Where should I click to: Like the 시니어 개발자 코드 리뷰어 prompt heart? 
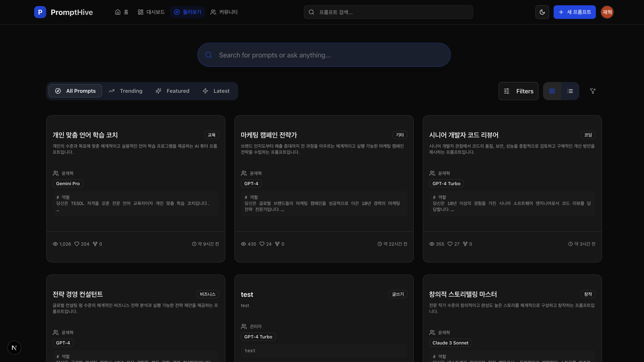pos(450,244)
